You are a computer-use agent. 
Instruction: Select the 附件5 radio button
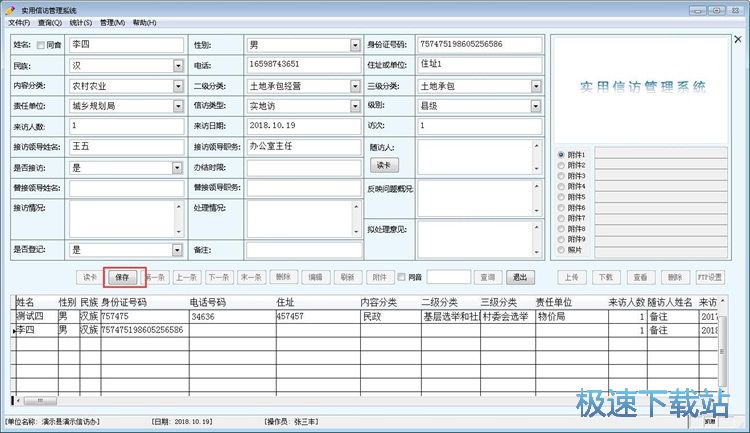point(561,197)
